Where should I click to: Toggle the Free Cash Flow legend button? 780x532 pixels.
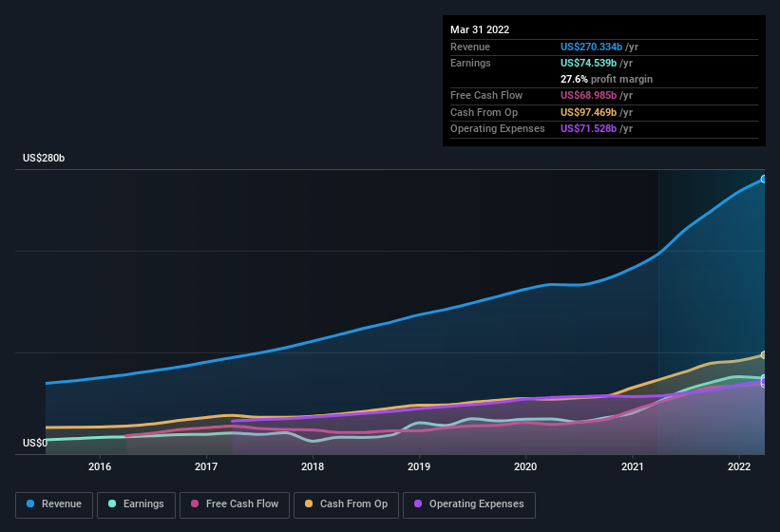tap(235, 504)
